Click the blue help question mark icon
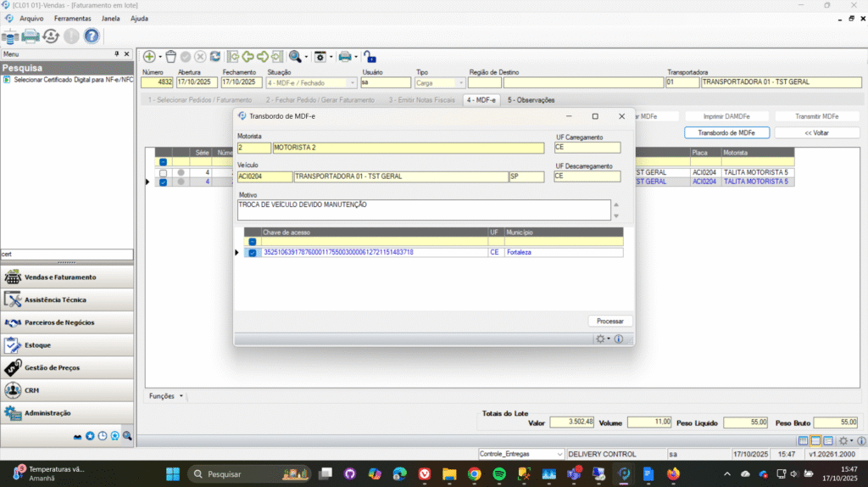The width and height of the screenshot is (868, 487). tap(91, 36)
